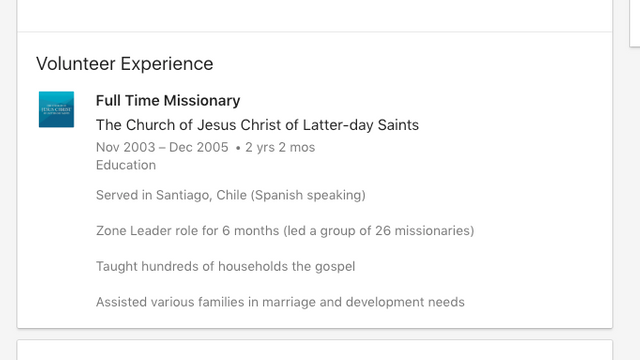Select the Education cause label

(126, 165)
